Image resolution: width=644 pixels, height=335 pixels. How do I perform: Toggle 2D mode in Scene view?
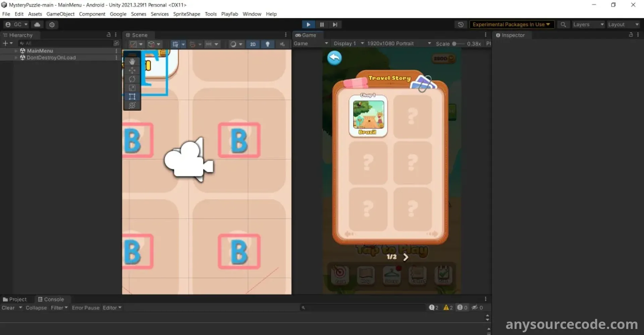click(253, 44)
